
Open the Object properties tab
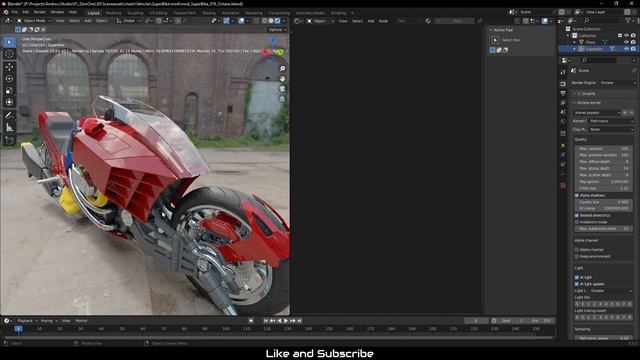[x=563, y=146]
